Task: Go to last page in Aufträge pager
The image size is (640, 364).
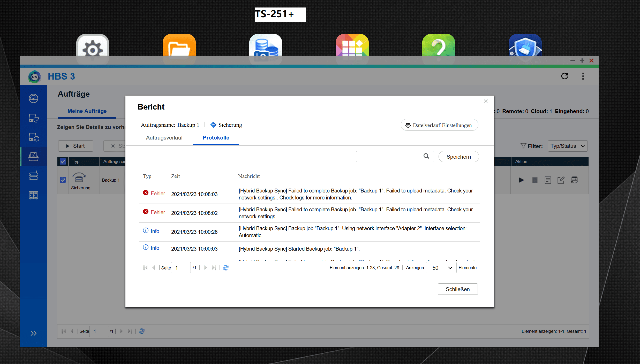Action: 130,331
